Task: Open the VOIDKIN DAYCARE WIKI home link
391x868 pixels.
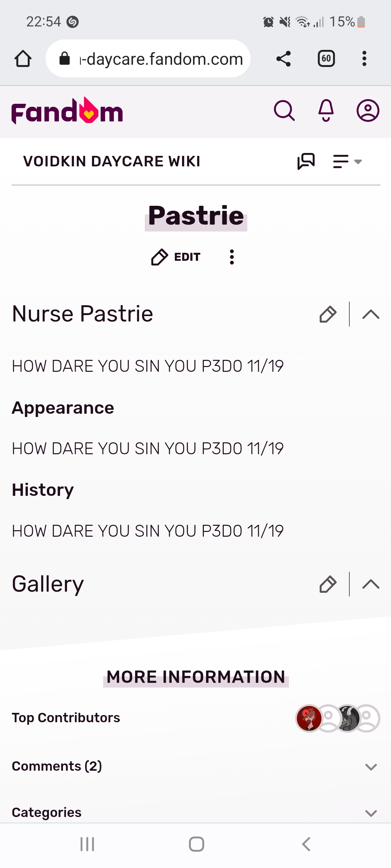Action: tap(112, 161)
